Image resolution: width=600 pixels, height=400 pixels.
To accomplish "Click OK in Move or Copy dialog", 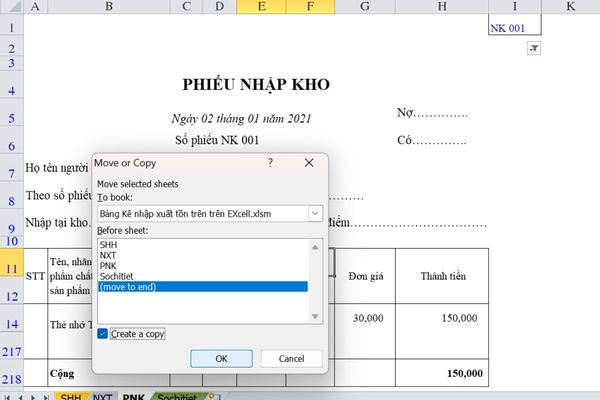I will 221,359.
